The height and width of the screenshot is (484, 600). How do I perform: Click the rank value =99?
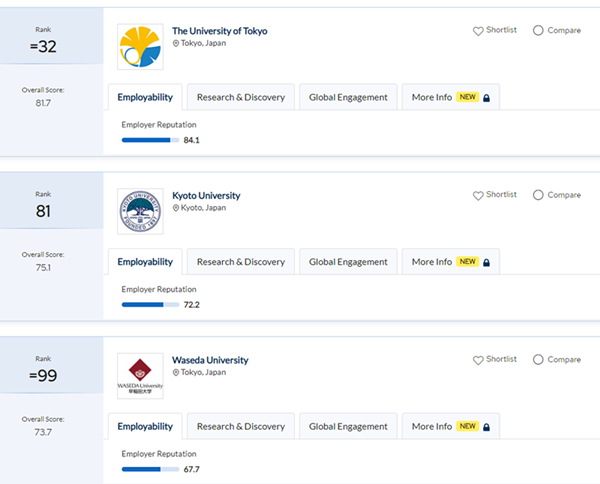43,376
